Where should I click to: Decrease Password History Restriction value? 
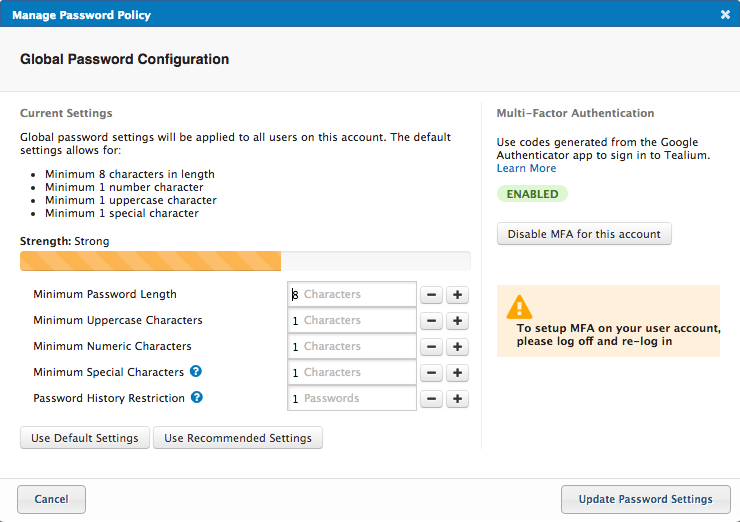[430, 399]
